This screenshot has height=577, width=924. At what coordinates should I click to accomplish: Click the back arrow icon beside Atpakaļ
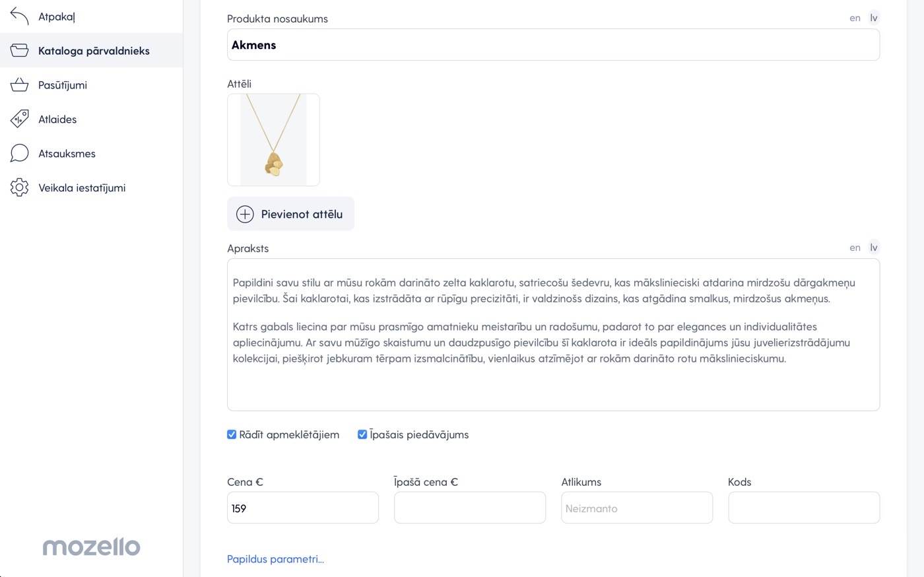coord(20,17)
